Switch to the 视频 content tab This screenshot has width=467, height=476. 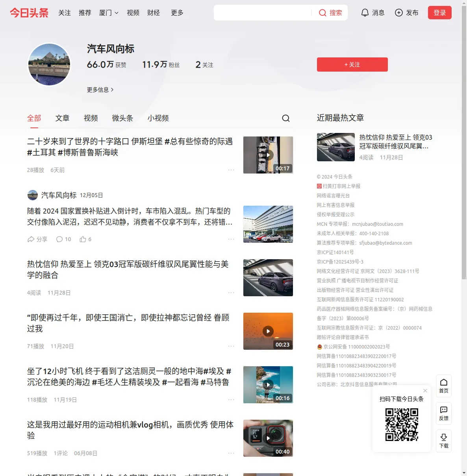click(x=91, y=118)
